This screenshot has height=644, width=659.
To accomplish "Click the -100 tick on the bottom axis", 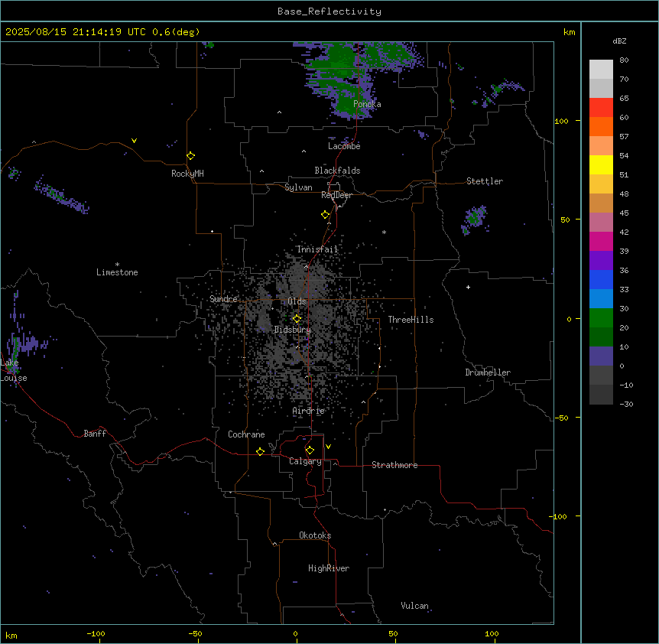I will pyautogui.click(x=96, y=633).
